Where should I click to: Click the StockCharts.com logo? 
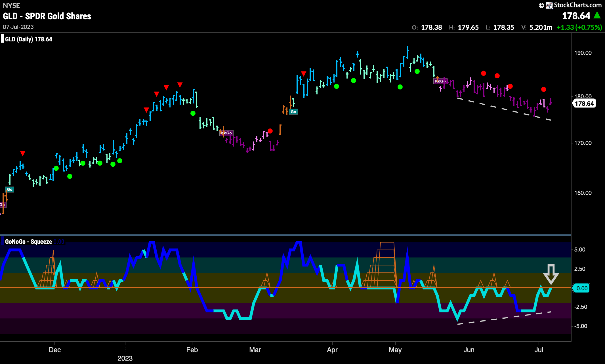pyautogui.click(x=574, y=5)
